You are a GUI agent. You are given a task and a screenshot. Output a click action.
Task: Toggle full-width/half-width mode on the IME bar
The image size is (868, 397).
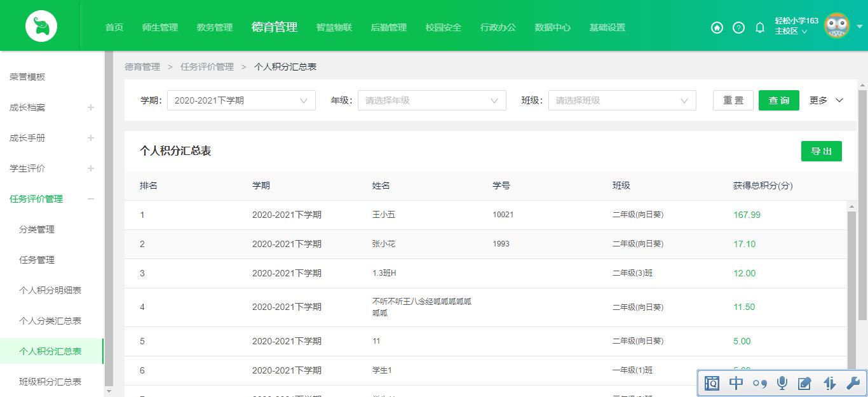(x=735, y=383)
